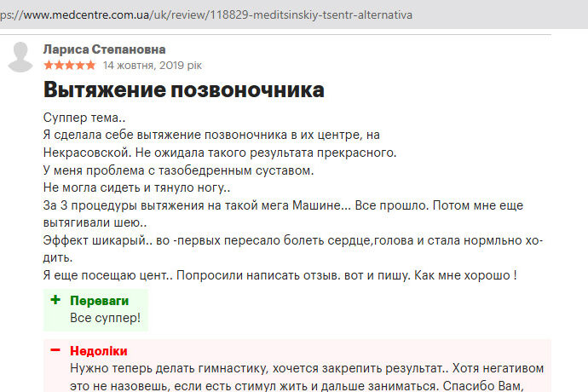The image size is (588, 392).
Task: Click the fifth orange rating star
Action: [x=90, y=65]
